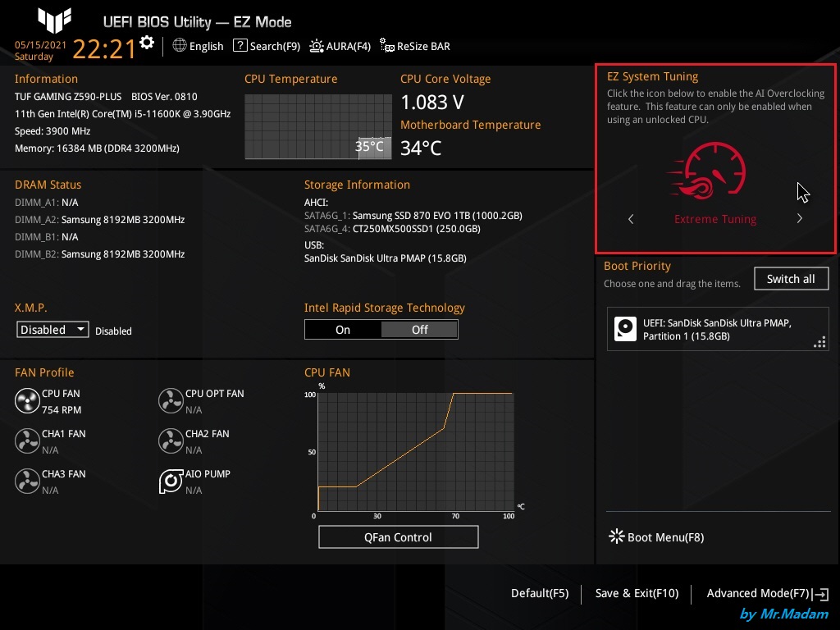Click the QFan Control button
This screenshot has width=840, height=630.
(x=398, y=536)
